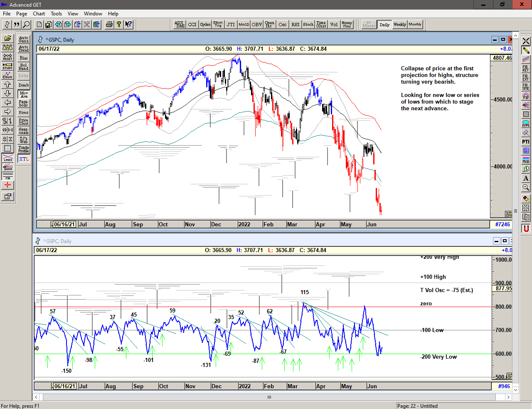Switch to Weekly timeframe
532x409 pixels.
tap(400, 25)
